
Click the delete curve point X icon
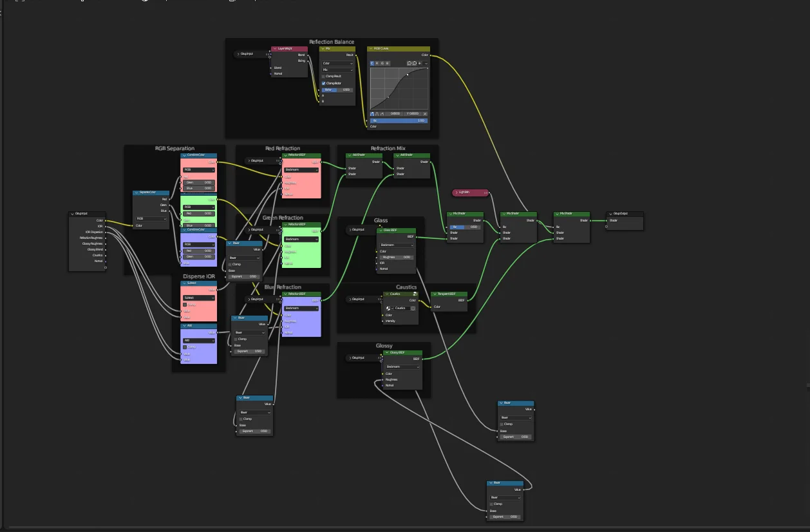(x=425, y=114)
